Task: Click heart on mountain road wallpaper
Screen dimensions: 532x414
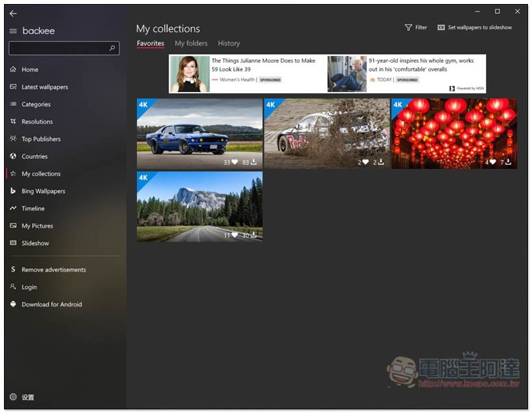Action: tap(235, 235)
